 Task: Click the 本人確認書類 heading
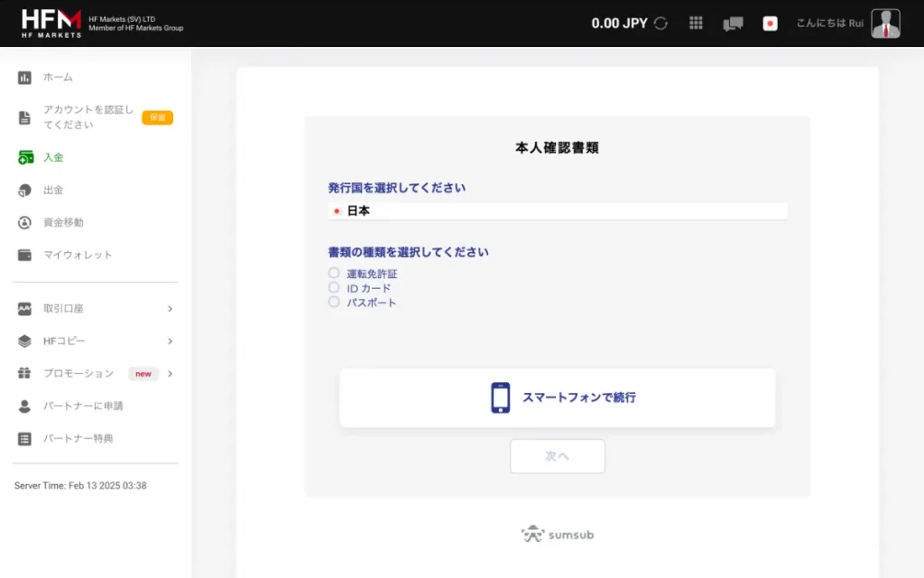(x=557, y=147)
